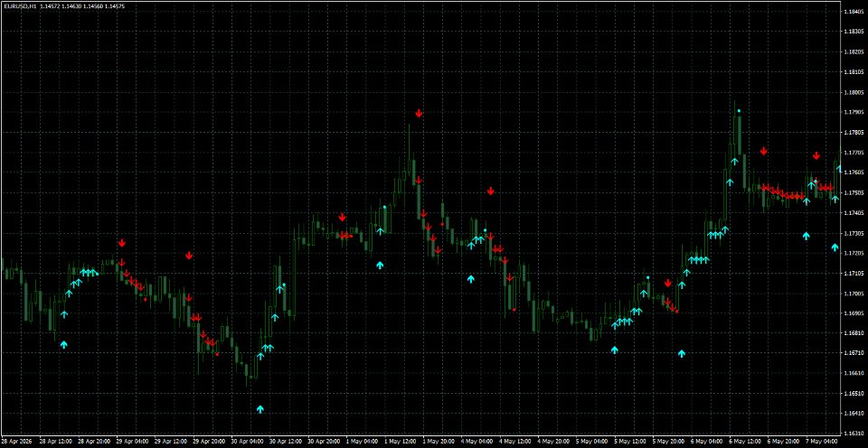Click price label 1.18305
The height and width of the screenshot is (448, 868).
(x=853, y=32)
